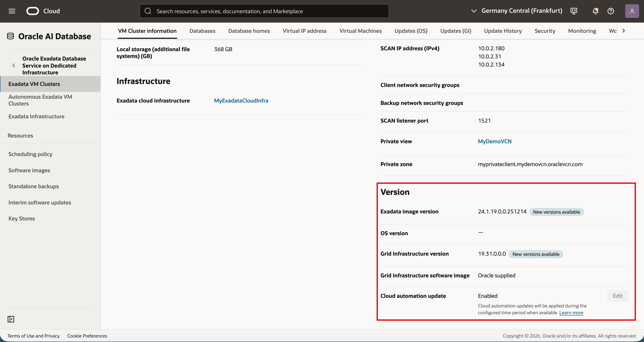Open the Update History tab

pyautogui.click(x=503, y=31)
